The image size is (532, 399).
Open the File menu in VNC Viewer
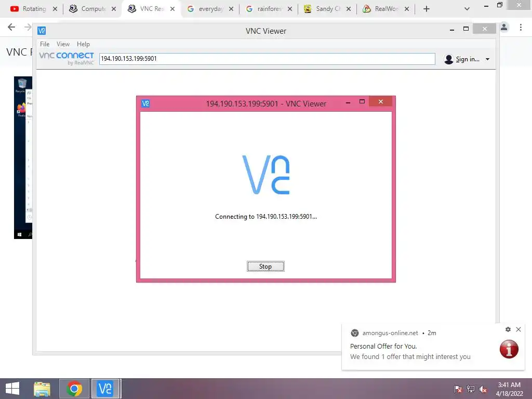[x=45, y=44]
